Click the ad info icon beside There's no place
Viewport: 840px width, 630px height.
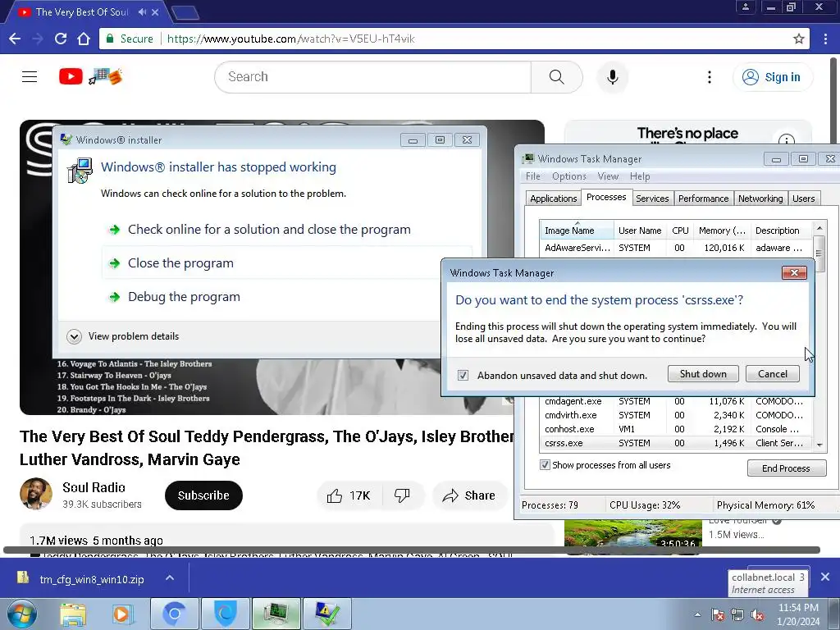[787, 140]
